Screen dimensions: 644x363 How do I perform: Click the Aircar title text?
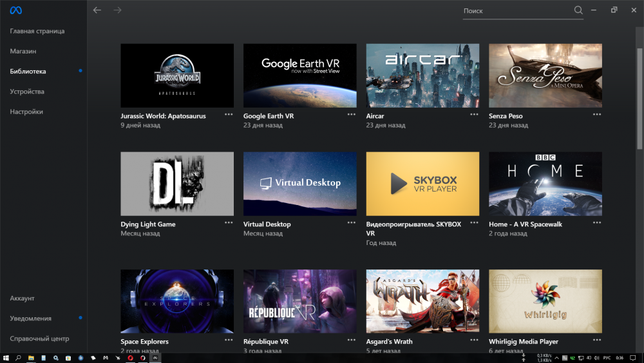point(375,116)
